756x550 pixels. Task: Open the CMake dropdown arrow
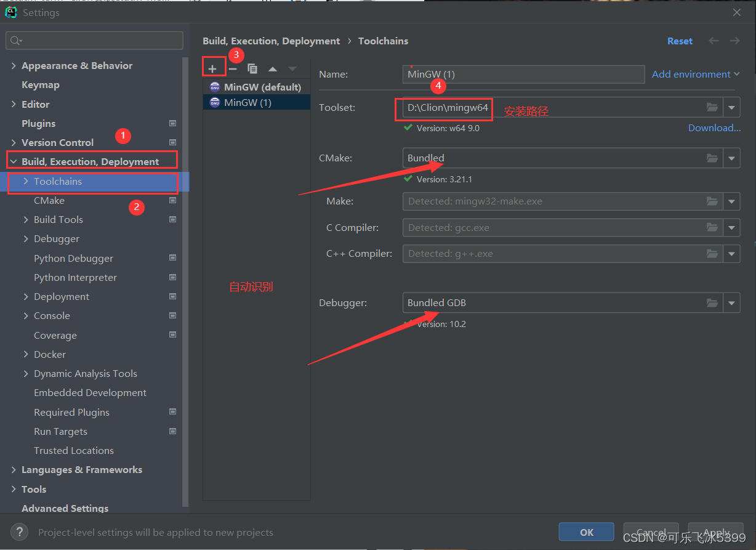coord(732,158)
